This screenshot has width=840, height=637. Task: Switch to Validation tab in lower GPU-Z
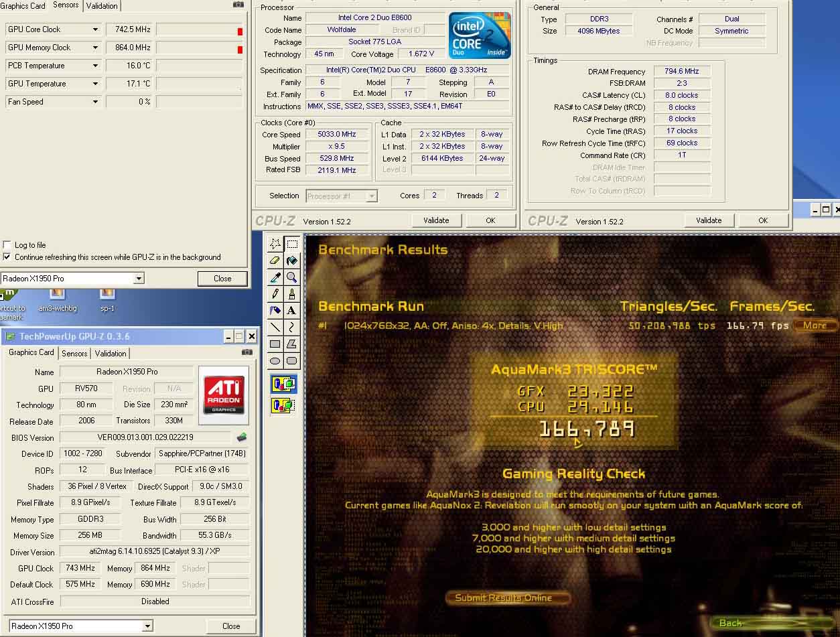coord(111,354)
